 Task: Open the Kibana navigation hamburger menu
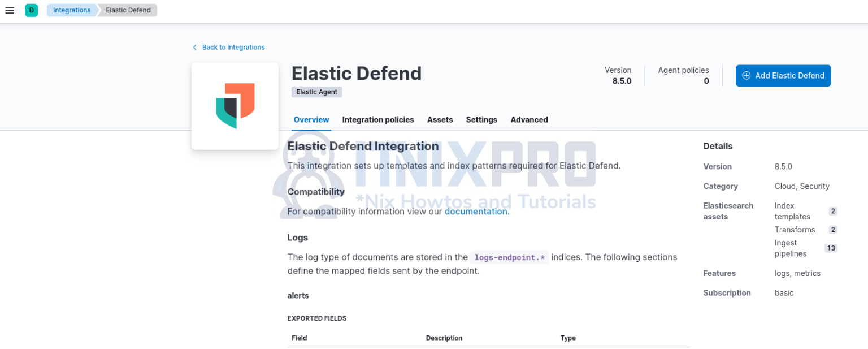pos(10,10)
